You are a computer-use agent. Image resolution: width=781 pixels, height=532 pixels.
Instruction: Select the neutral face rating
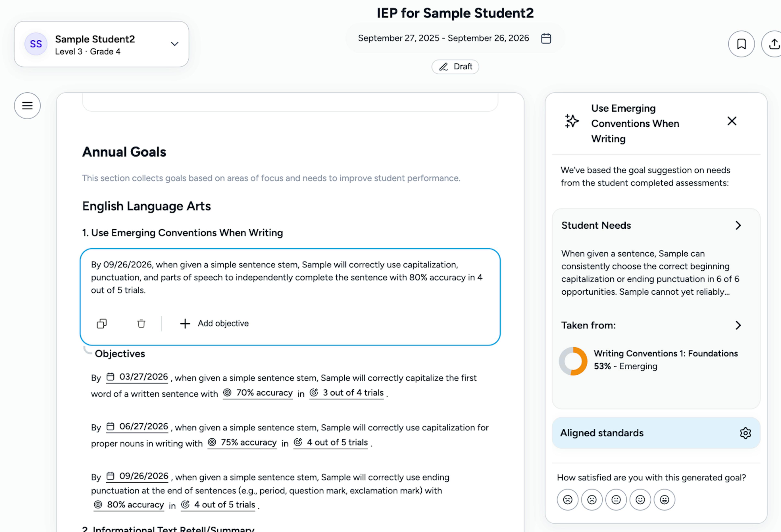pyautogui.click(x=616, y=500)
